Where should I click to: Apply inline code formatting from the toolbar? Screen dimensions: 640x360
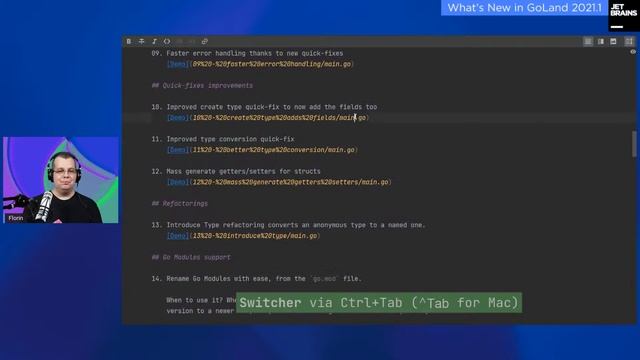tap(167, 41)
